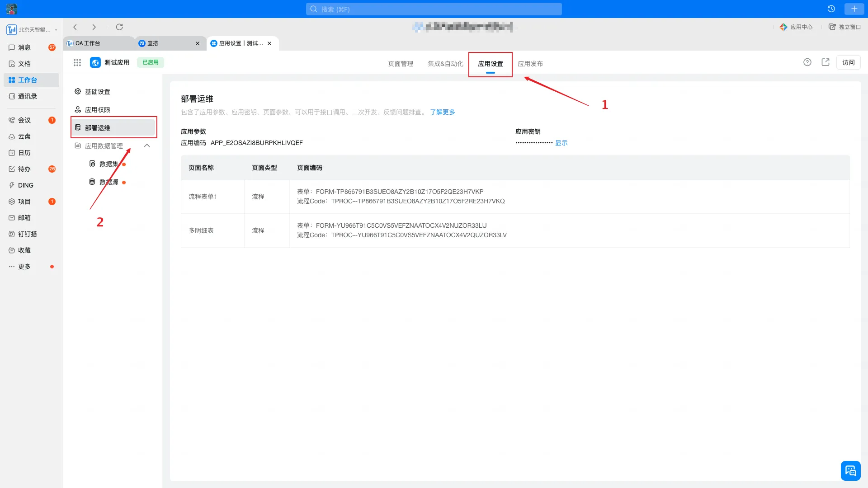Viewport: 868px width, 488px height.
Task: Collapse the 应用数据管理 section chevron
Action: (x=147, y=146)
